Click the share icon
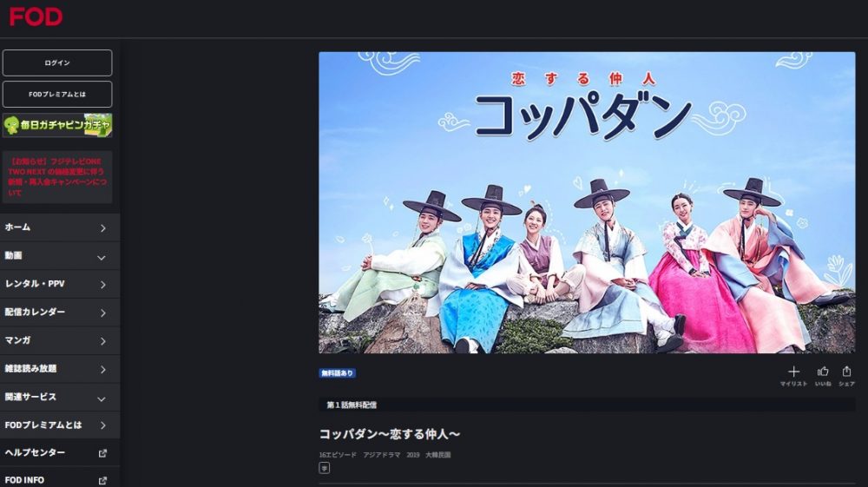This screenshot has height=487, width=868. coord(846,372)
